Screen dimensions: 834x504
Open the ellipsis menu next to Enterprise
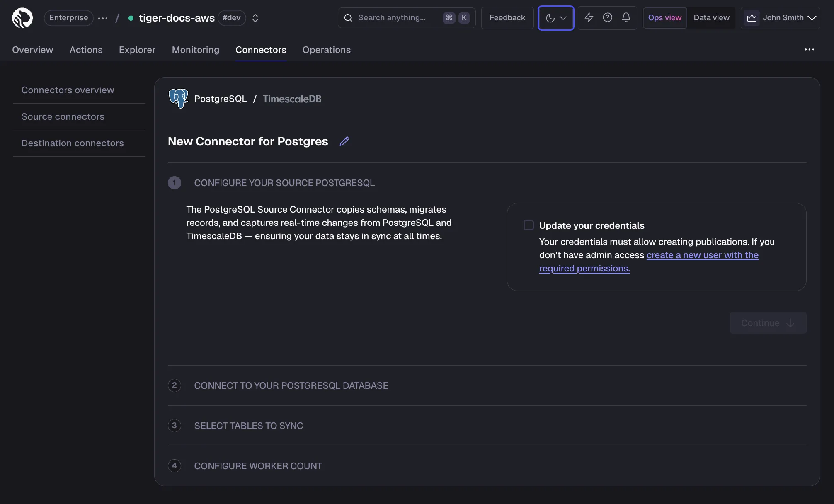coord(103,18)
